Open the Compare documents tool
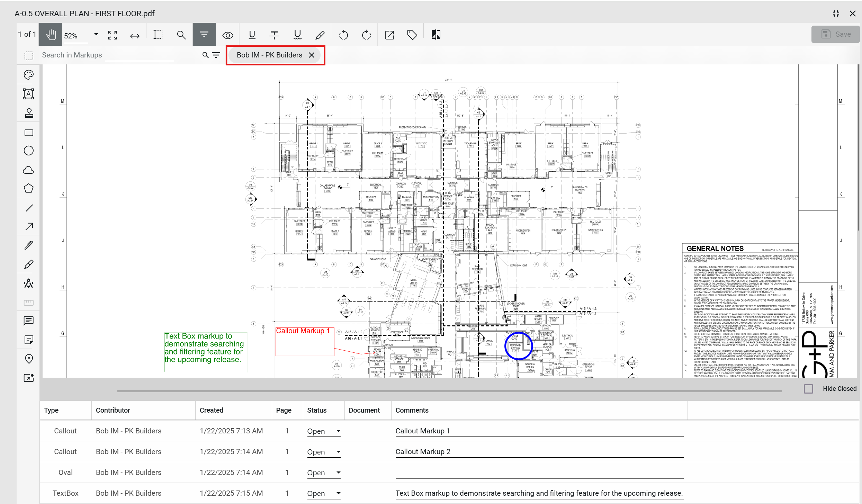Viewport: 862px width, 504px height. [436, 35]
